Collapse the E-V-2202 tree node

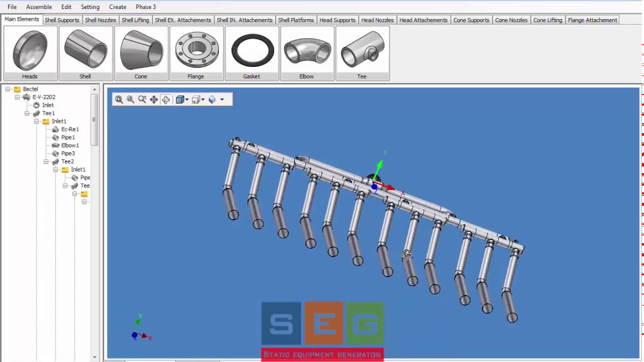coord(17,97)
